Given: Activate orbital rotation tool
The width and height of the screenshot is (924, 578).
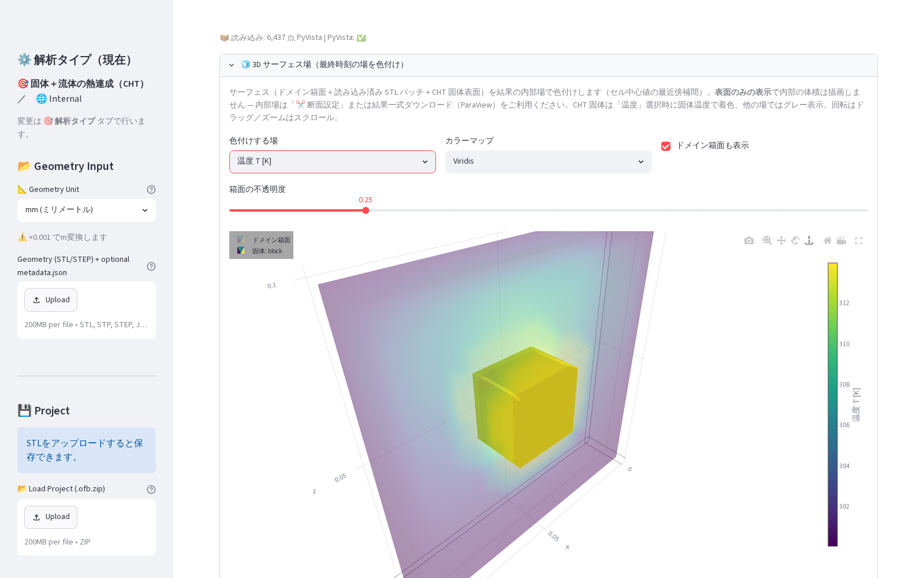Looking at the screenshot, I should [x=795, y=240].
